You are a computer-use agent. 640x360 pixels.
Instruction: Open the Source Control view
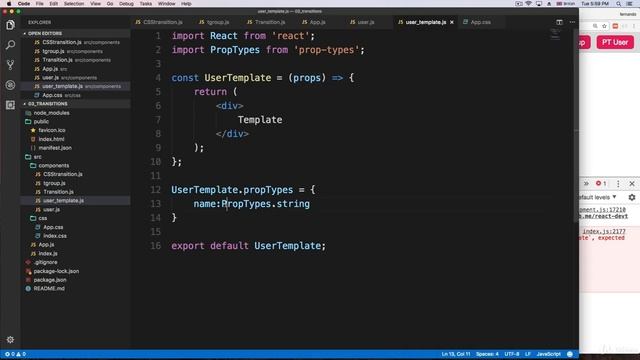pos(10,65)
